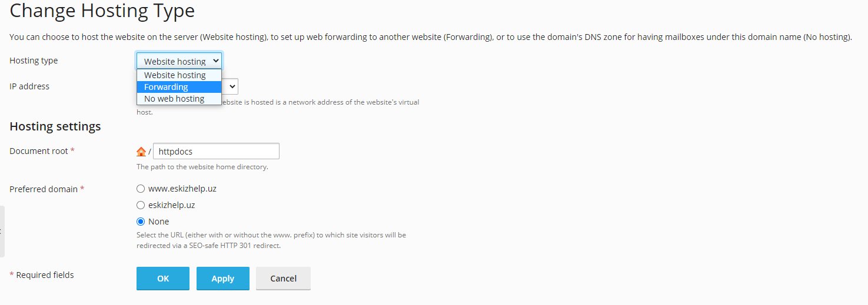The width and height of the screenshot is (868, 305).
Task: Cancel the hosting type change
Action: pyautogui.click(x=283, y=279)
